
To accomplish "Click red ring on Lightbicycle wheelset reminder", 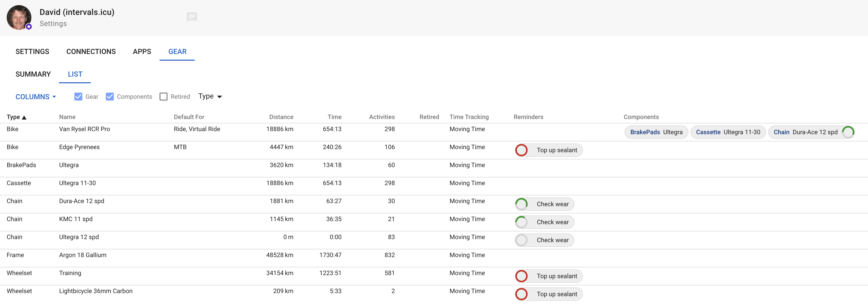I will (521, 294).
